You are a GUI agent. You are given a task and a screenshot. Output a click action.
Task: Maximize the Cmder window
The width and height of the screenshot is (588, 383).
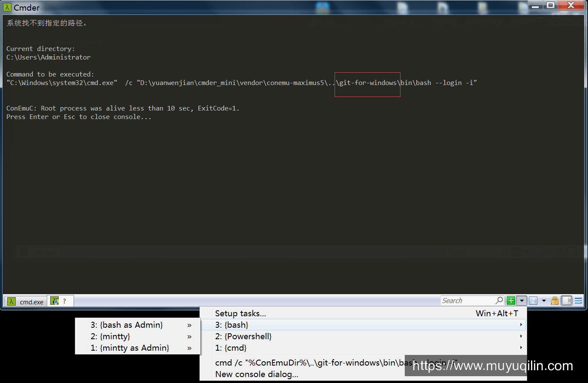pyautogui.click(x=550, y=5)
